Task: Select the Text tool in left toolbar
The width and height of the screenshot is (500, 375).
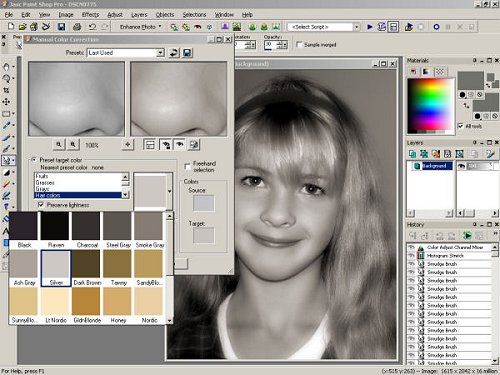Action: pos(6,231)
